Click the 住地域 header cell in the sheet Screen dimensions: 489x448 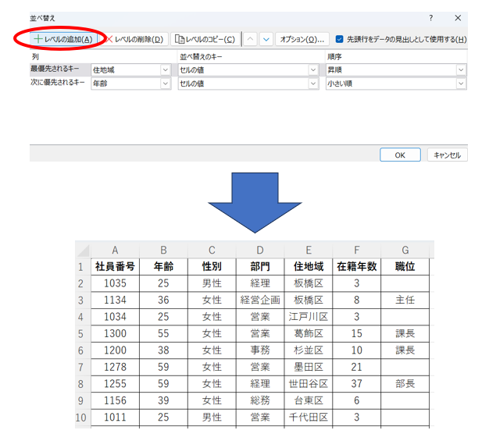pos(309,267)
